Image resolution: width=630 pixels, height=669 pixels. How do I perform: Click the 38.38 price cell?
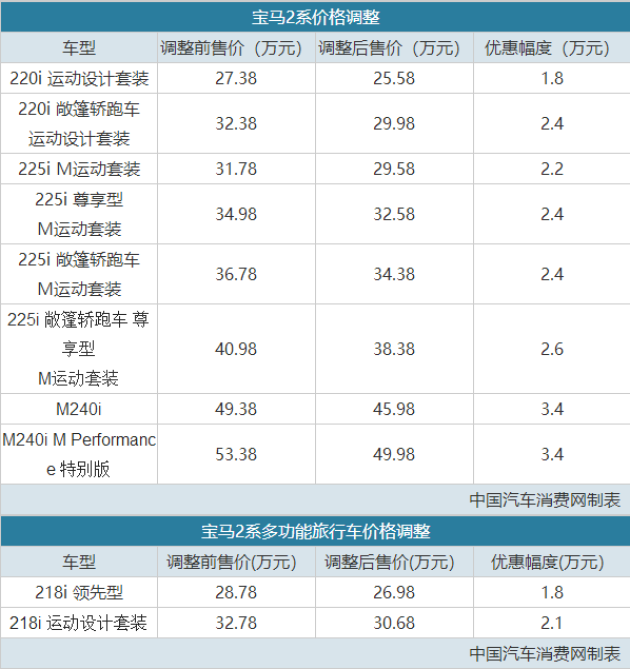[394, 349]
